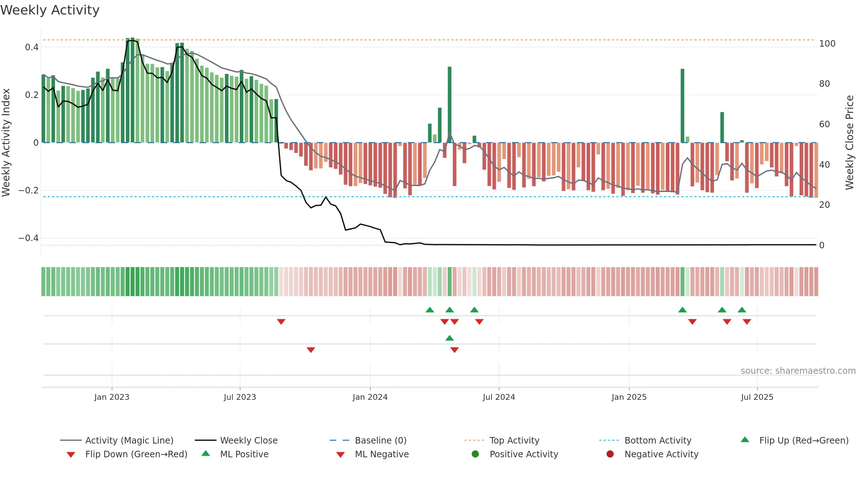Click the '−0.2' left axis tick label
868x488 pixels.
(x=29, y=191)
